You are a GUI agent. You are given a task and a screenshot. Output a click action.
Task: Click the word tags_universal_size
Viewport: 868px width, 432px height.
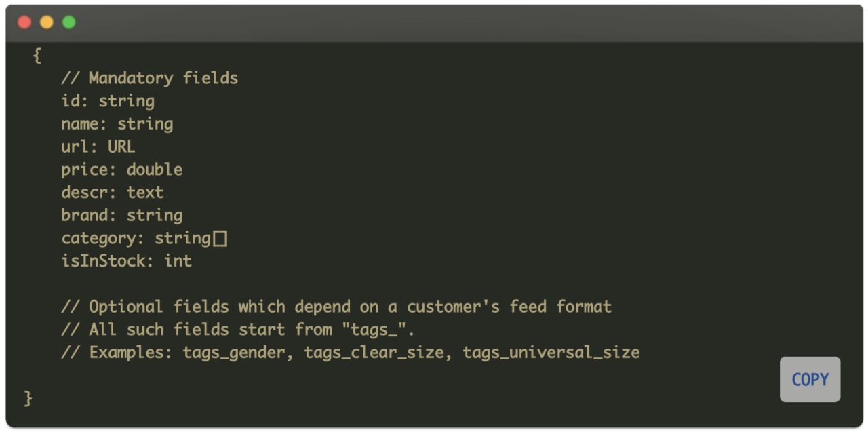click(x=551, y=353)
